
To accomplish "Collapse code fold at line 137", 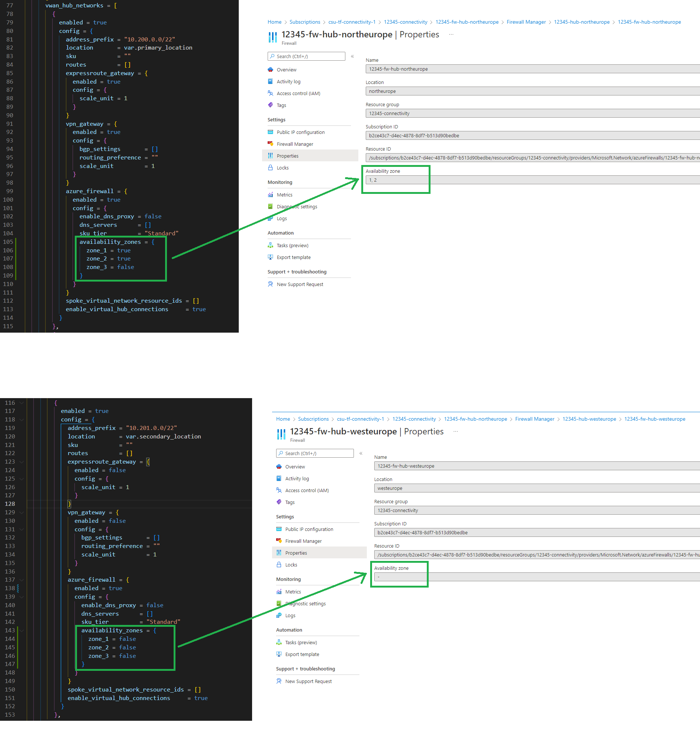I will pos(21,580).
